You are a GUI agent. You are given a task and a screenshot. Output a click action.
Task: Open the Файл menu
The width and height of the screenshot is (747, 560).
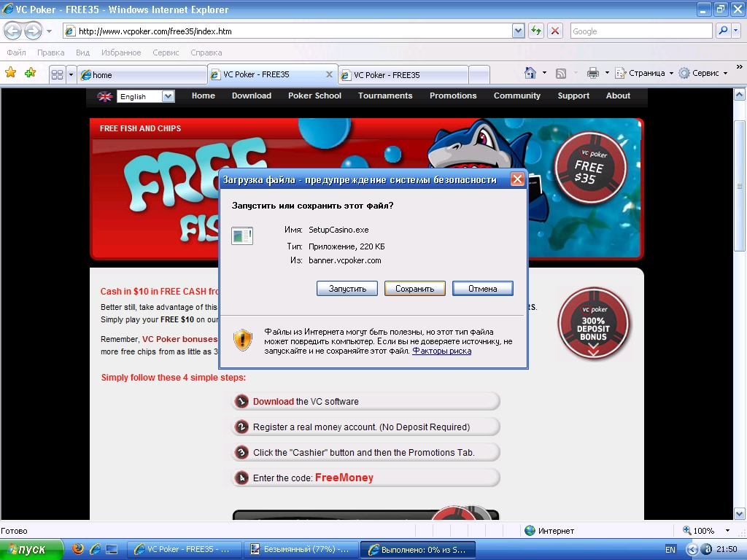[16, 52]
